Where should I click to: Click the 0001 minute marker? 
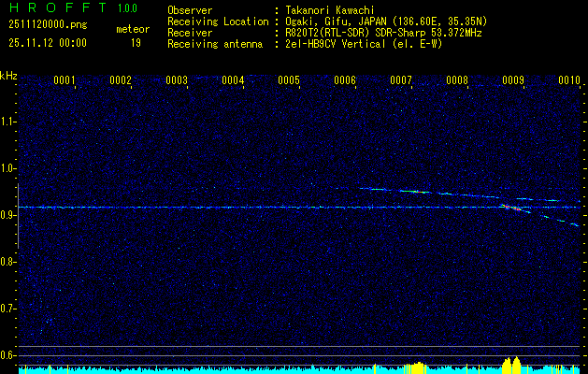point(65,81)
